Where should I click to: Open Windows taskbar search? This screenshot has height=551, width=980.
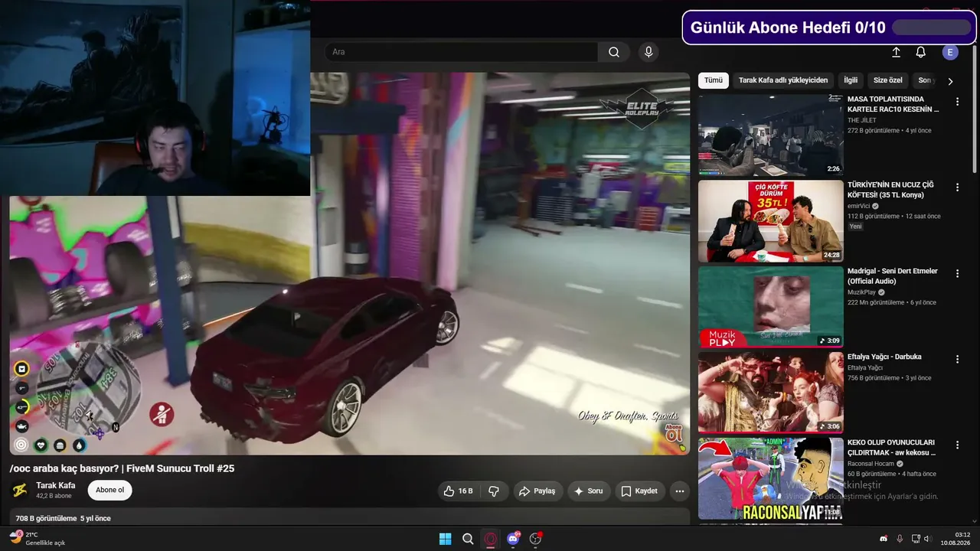[468, 539]
